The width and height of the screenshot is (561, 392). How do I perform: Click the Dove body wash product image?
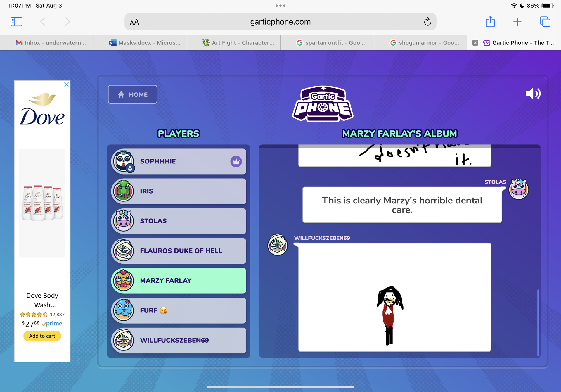42,203
